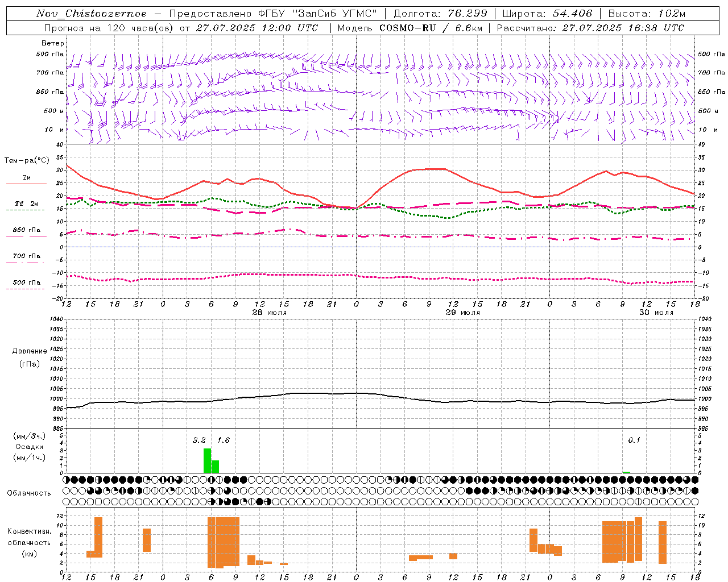Click the '2м' temperature legend entry
Screen dimensions: 728x582
pos(27,178)
